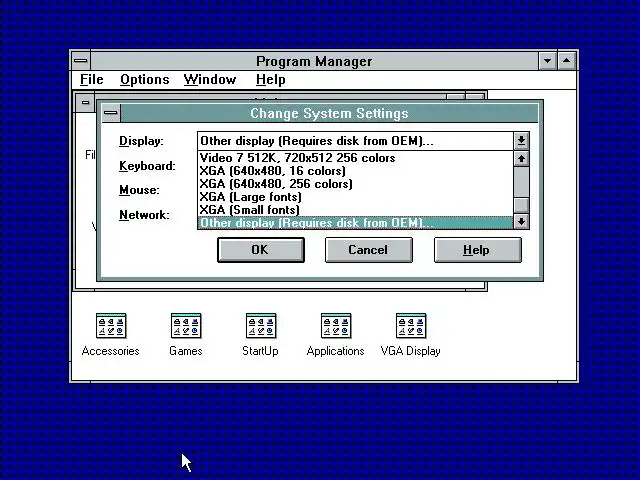The width and height of the screenshot is (640, 480).
Task: Open the File menu
Action: [91, 79]
